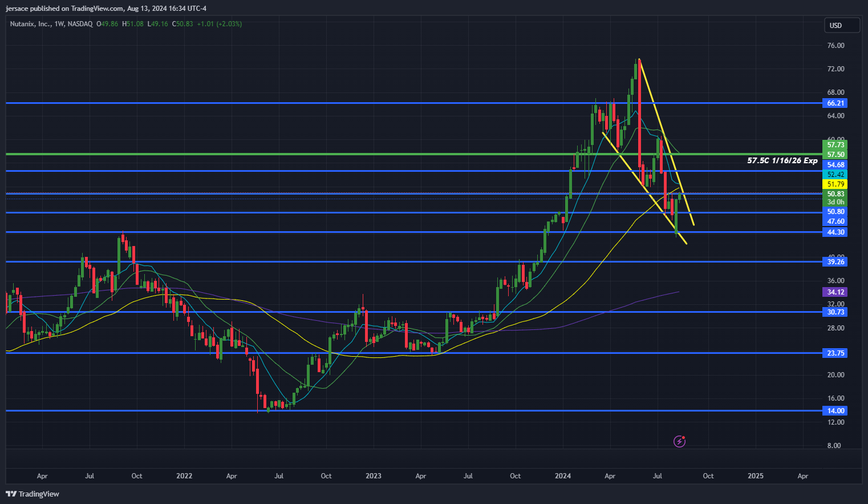
Task: Click the Oct label just before 2025
Action: 708,476
